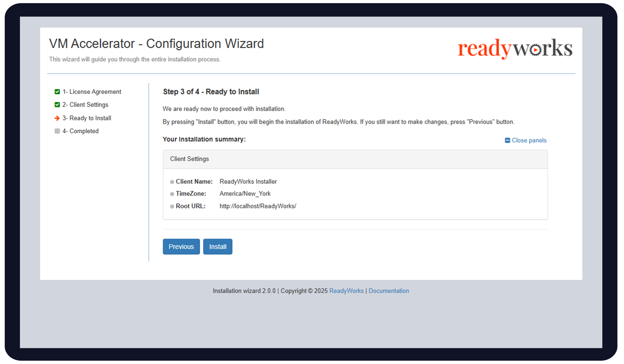Collapse the Client Settings panel header
Image resolution: width=624 pixels, height=364 pixels.
point(355,159)
